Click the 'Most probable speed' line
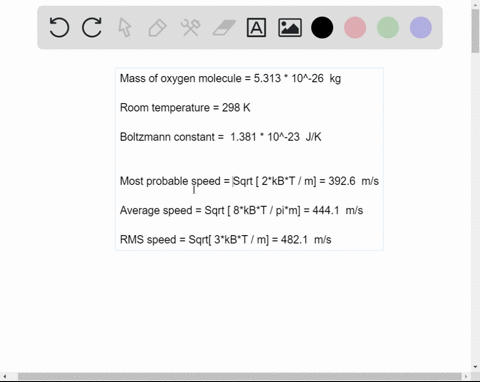 (249, 181)
